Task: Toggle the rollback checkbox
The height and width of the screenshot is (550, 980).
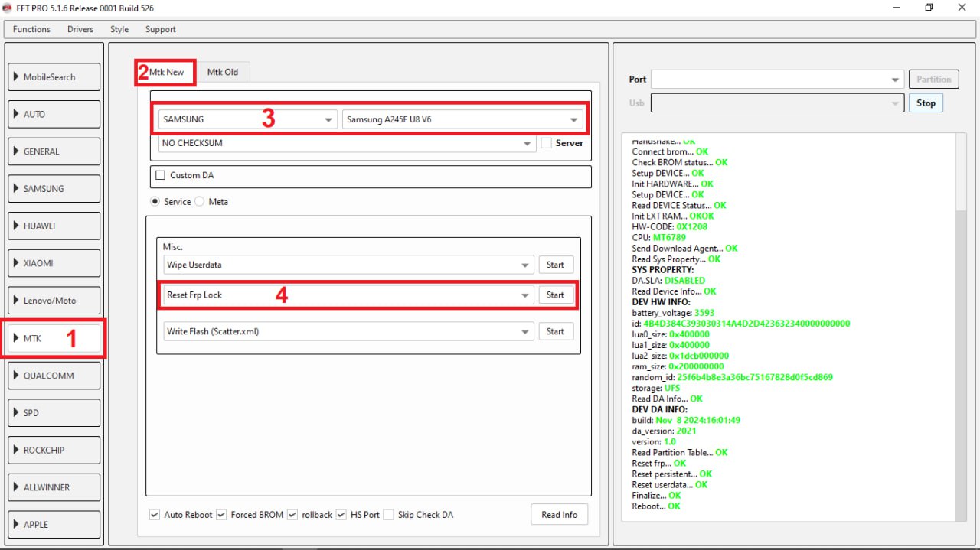Action: 292,515
